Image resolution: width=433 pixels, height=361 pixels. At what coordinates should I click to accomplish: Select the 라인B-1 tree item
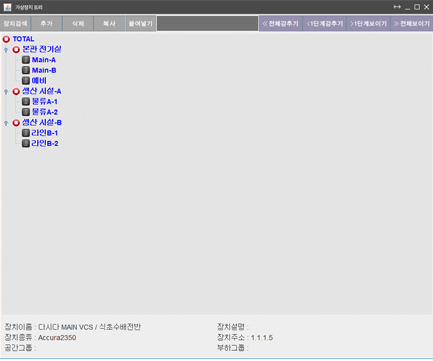tap(45, 133)
